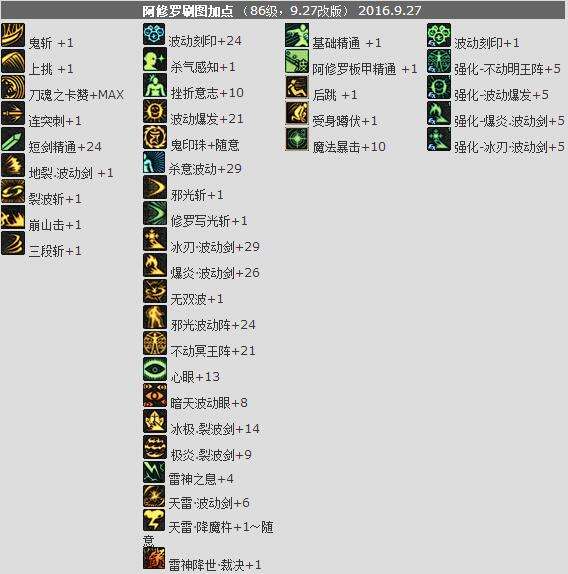Click the 魔法暴击 skill icon

[297, 139]
